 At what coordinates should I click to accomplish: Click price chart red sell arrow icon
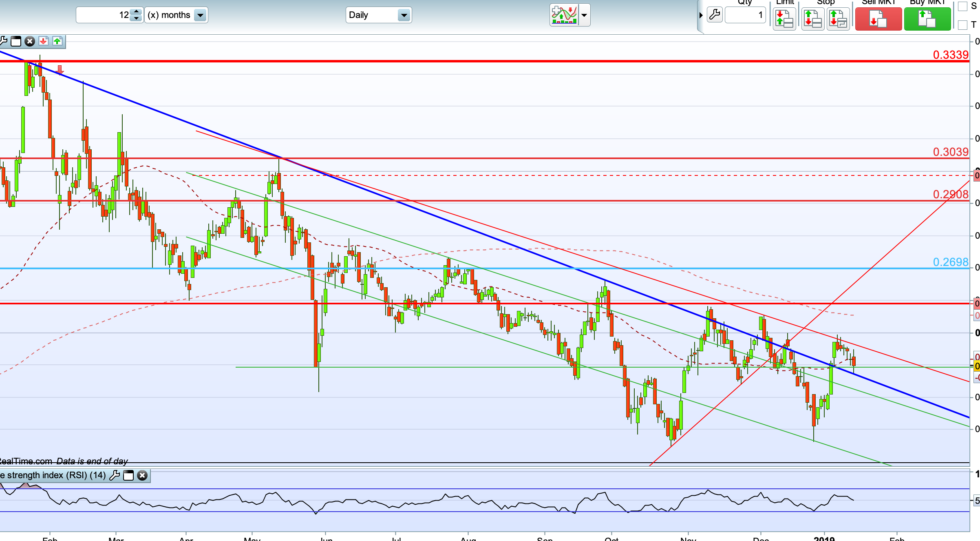tap(43, 41)
